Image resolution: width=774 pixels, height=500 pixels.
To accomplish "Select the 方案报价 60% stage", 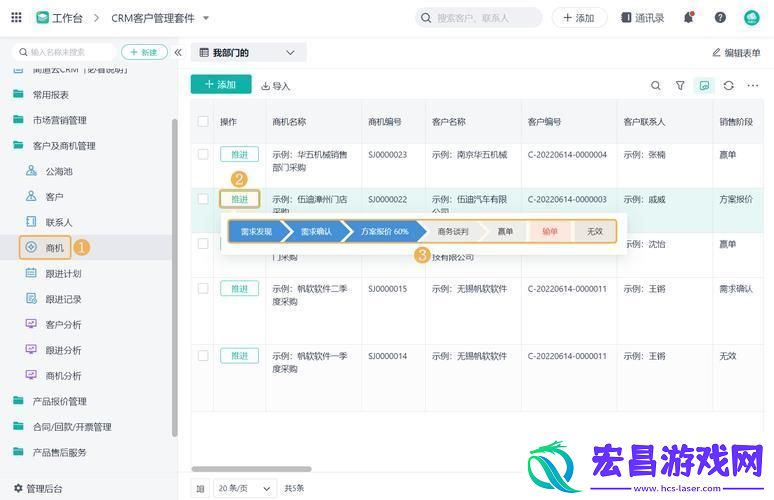I will coord(385,231).
